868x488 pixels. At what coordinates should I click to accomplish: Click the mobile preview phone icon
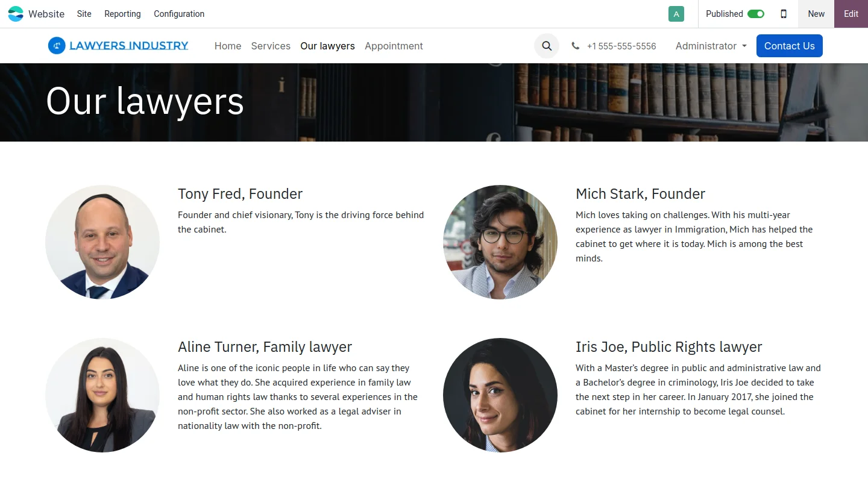pos(784,14)
